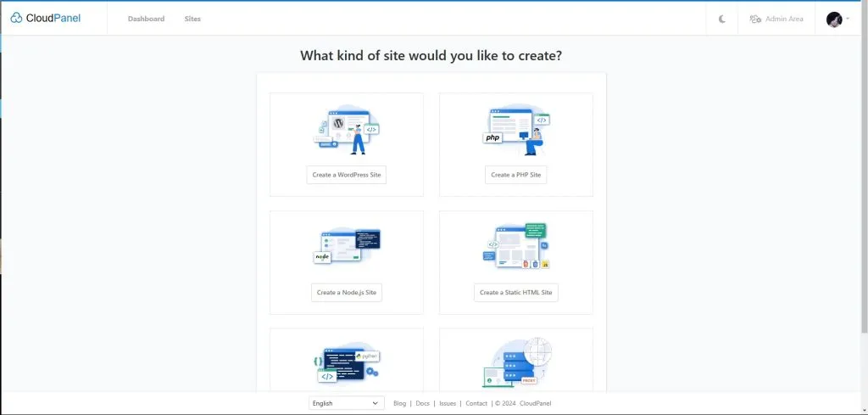
Task: Open the Issues footer link
Action: (448, 403)
